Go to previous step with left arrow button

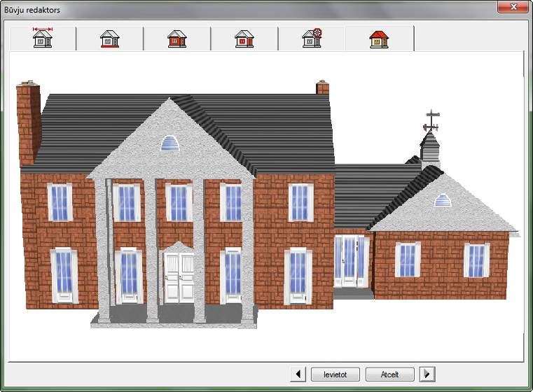(x=298, y=374)
